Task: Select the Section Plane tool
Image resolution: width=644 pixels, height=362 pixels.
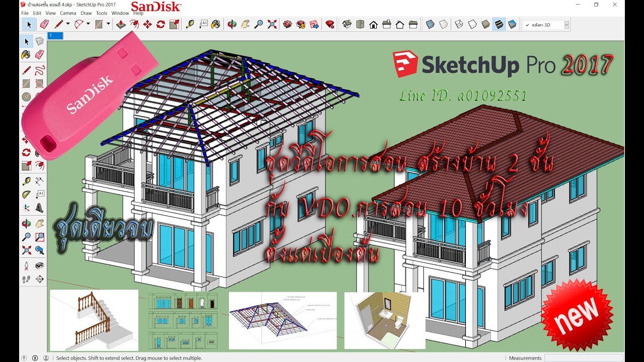Action: coord(39,279)
